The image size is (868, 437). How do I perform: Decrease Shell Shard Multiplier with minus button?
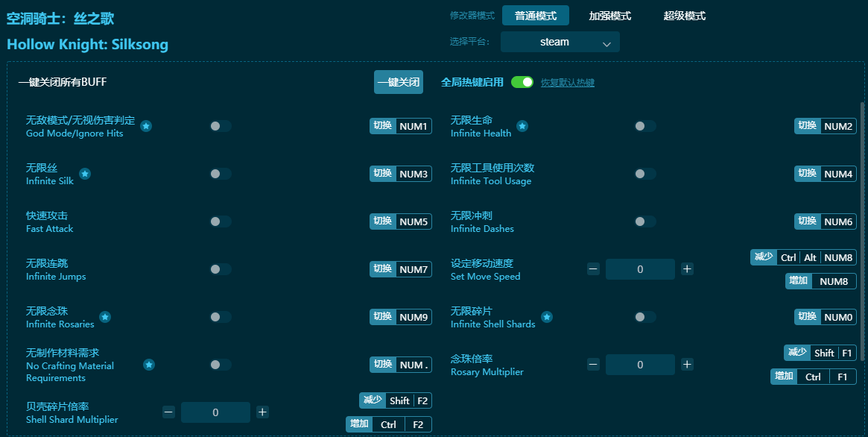tap(169, 412)
